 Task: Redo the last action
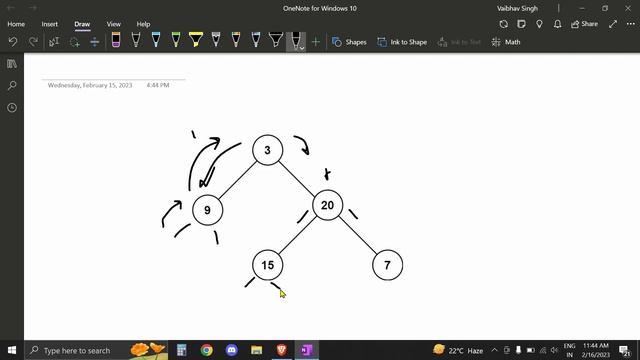pos(33,42)
